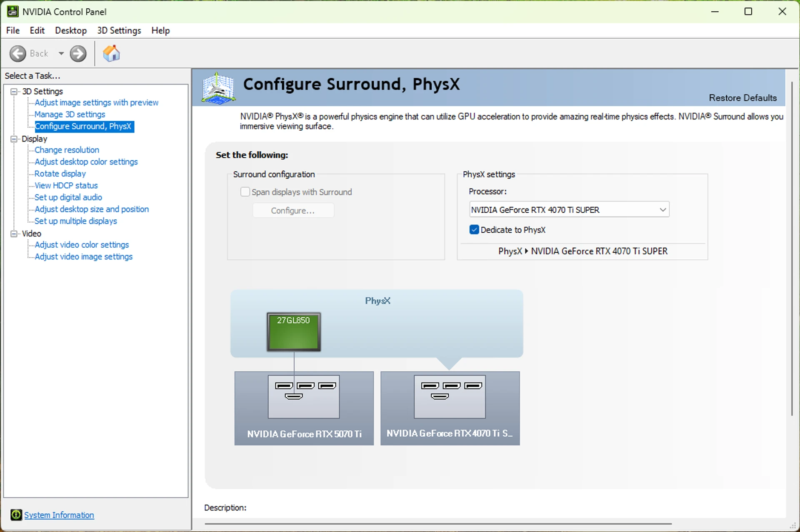This screenshot has width=800, height=532.
Task: Click the Back arrow icon
Action: tap(18, 54)
